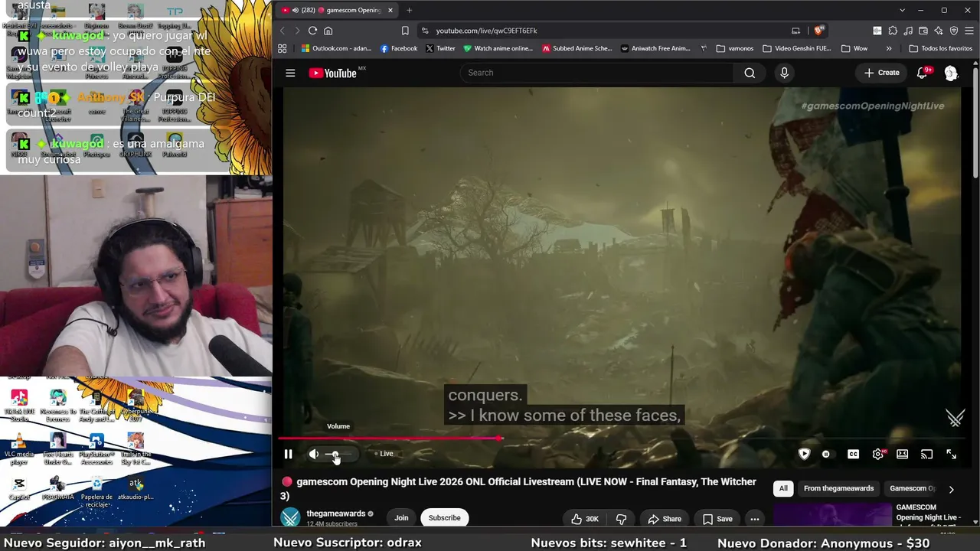
Task: Click the search magnifier button
Action: 750,73
